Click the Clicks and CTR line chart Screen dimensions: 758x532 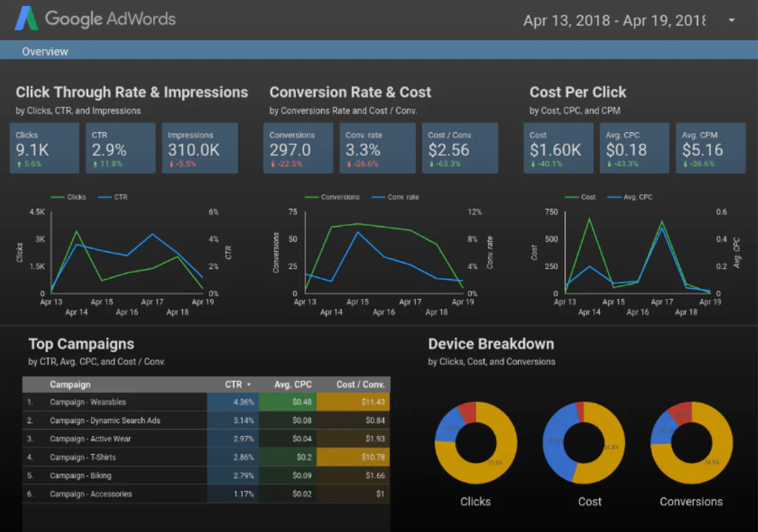[126, 255]
